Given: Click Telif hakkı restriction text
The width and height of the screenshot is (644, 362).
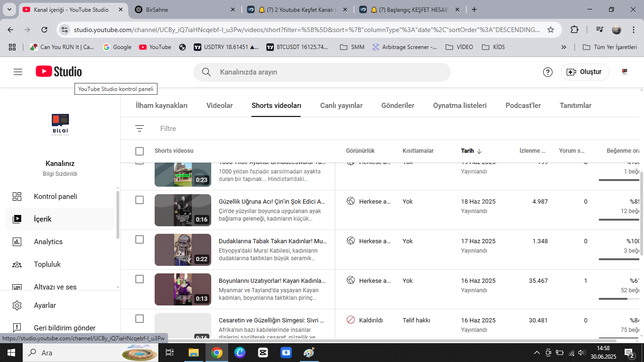Looking at the screenshot, I should coord(416,320).
